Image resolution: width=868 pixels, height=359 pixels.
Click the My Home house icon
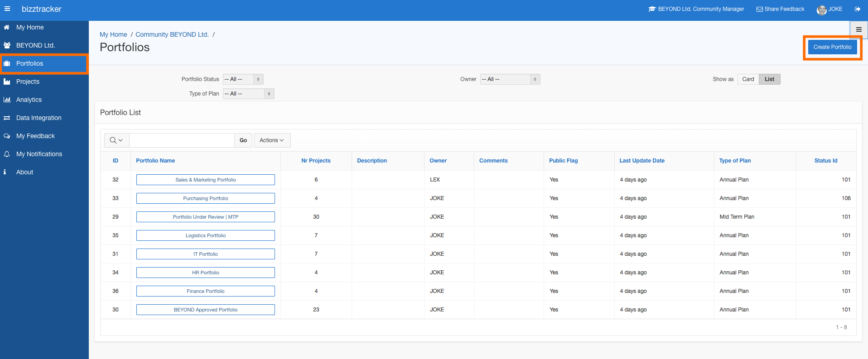(x=7, y=27)
